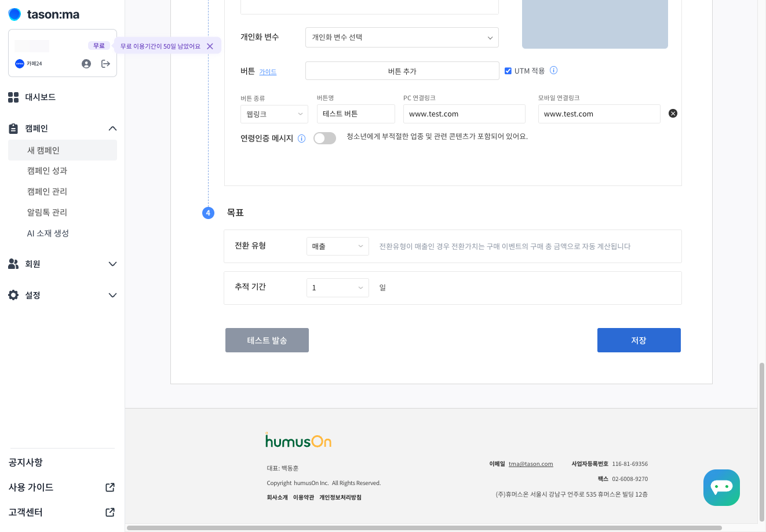Click the 116-81-69356 registration number
The width and height of the screenshot is (766, 532).
630,464
